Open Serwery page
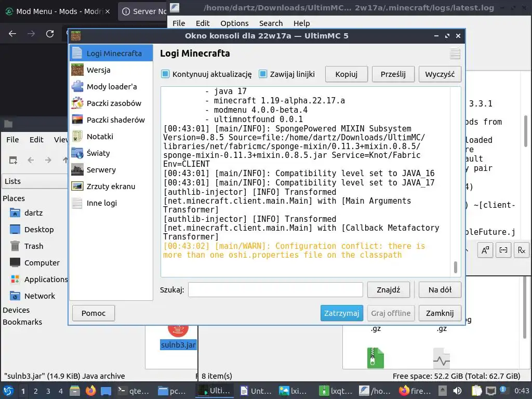Viewport: 532px width, 399px height. tap(111, 170)
